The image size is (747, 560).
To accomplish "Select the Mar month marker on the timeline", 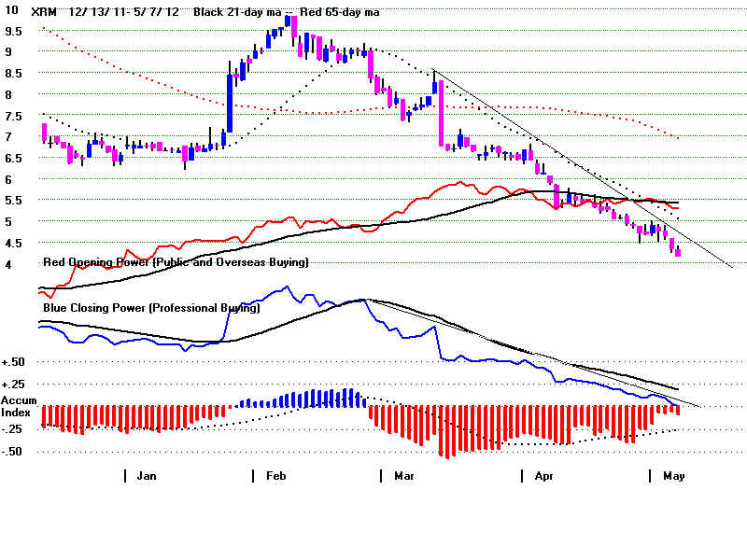I will [403, 476].
